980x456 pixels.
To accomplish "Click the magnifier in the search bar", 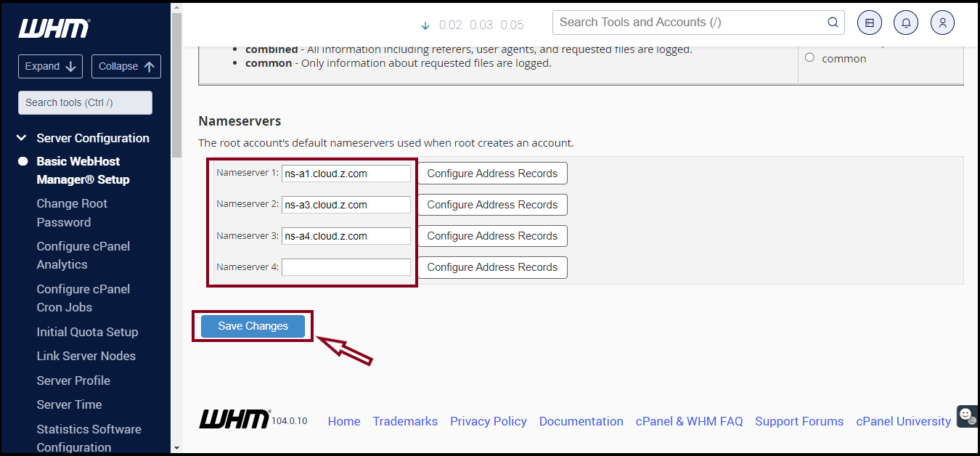I will pos(832,23).
